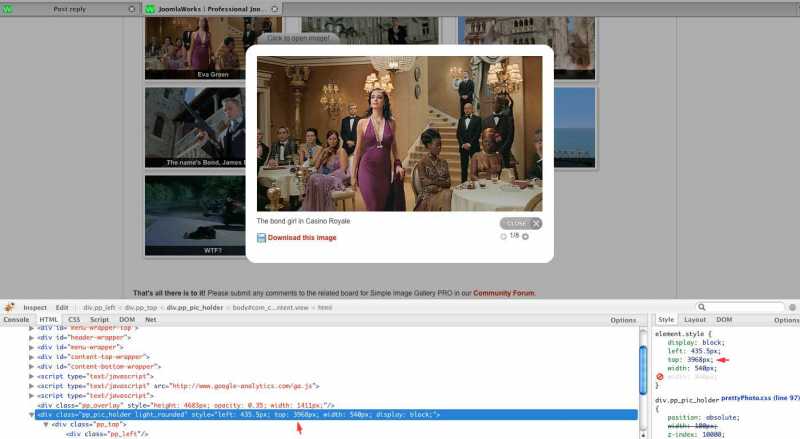Click the 'display: block' style property

695,343
